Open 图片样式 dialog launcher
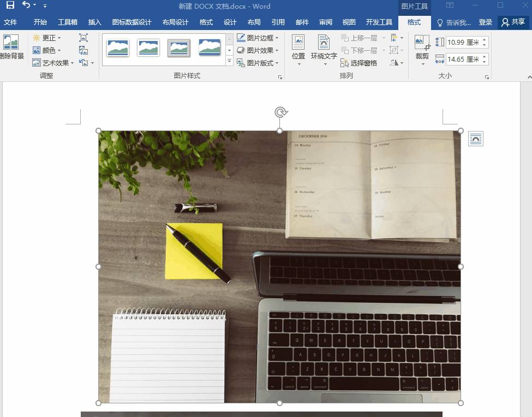 (x=280, y=78)
